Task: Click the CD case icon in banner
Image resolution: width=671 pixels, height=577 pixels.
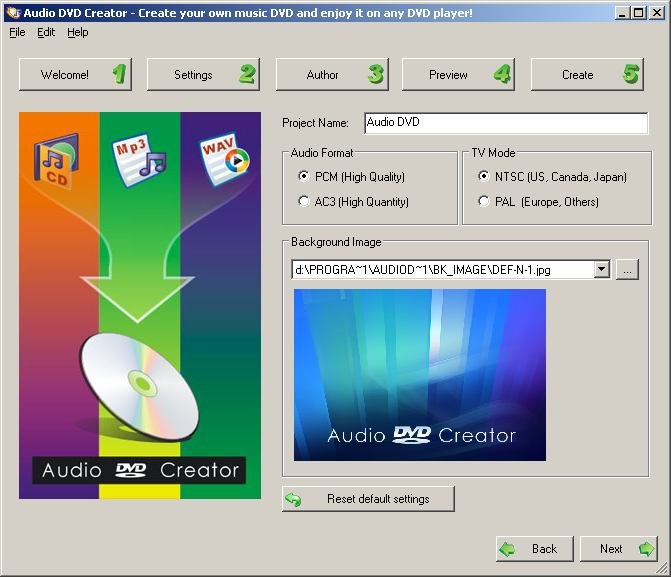Action: pos(57,161)
